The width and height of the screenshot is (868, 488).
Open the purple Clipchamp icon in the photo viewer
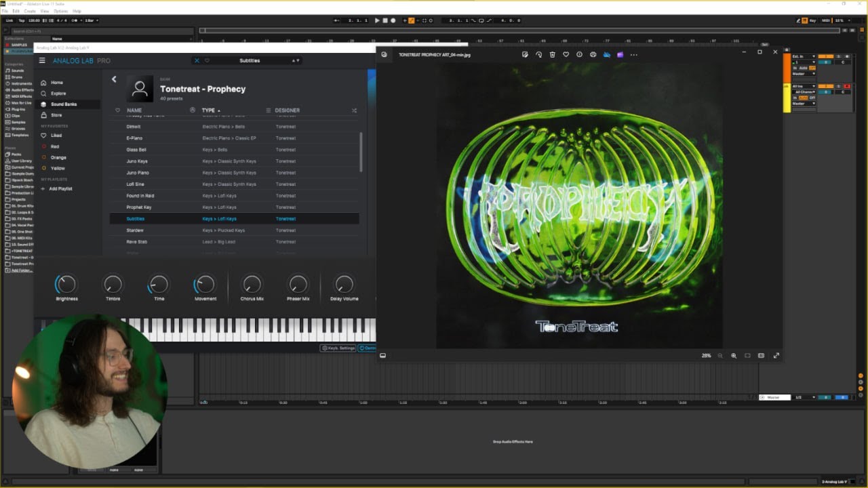click(620, 54)
